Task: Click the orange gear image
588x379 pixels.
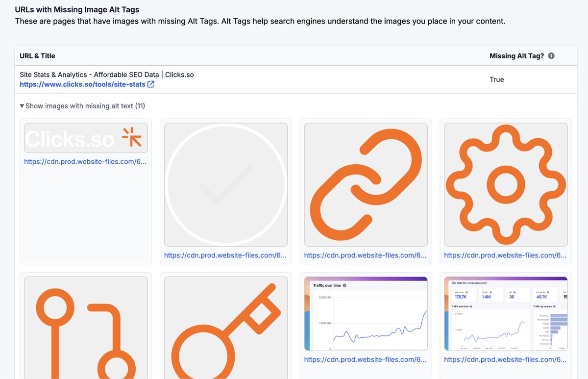Action: click(506, 184)
